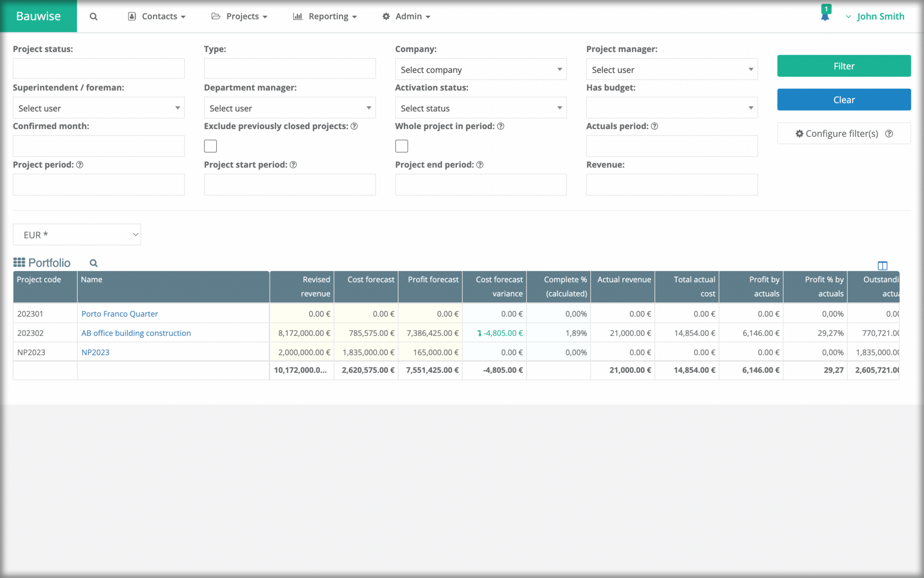924x578 pixels.
Task: Click the help icon beside Actuals period
Action: 655,126
